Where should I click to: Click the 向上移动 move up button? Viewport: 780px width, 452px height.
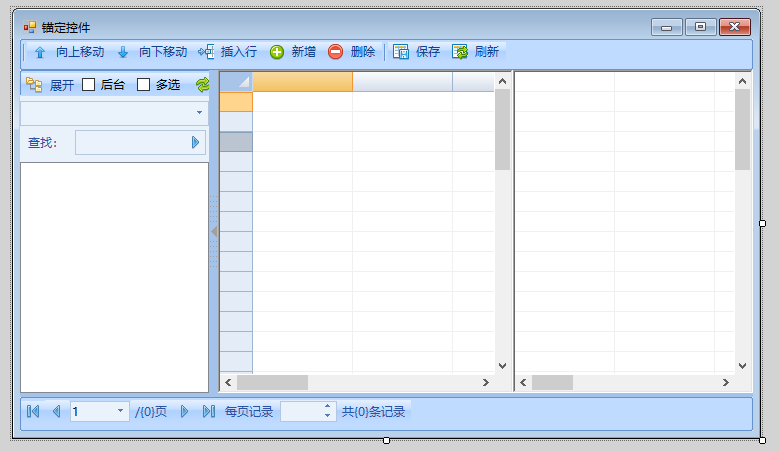(x=69, y=52)
